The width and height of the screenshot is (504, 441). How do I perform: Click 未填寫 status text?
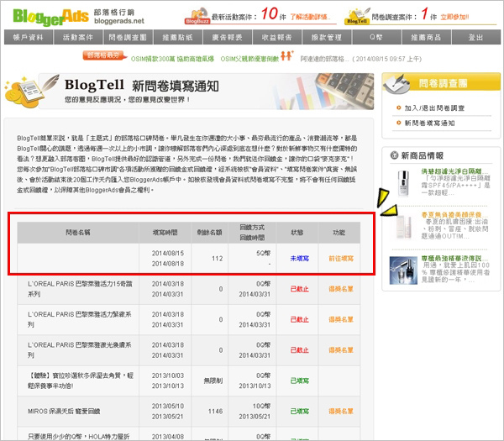coord(300,259)
